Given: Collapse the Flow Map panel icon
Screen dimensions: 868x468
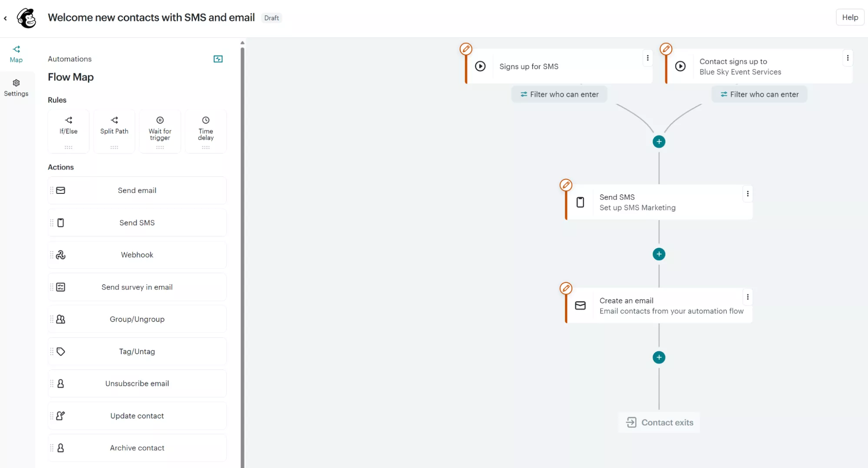Looking at the screenshot, I should point(218,59).
